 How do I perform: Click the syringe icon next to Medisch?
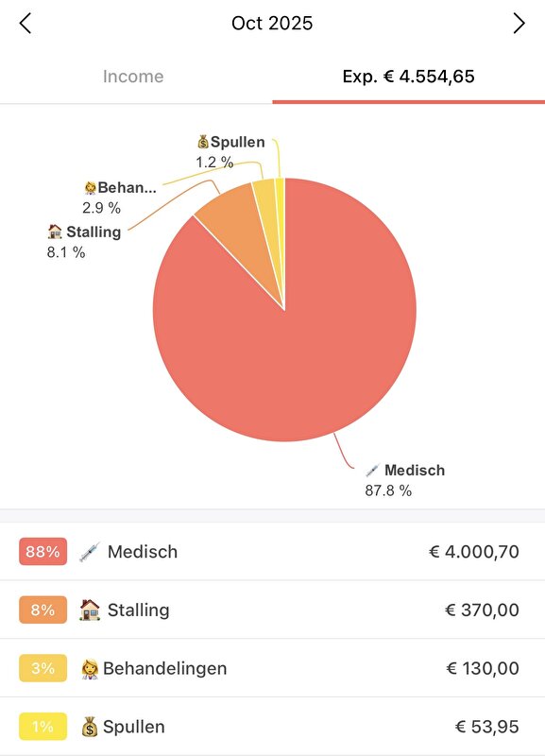coord(91,551)
